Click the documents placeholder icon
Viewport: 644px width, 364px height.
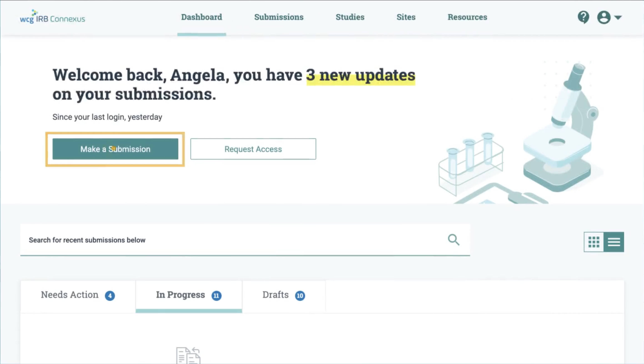(x=188, y=356)
